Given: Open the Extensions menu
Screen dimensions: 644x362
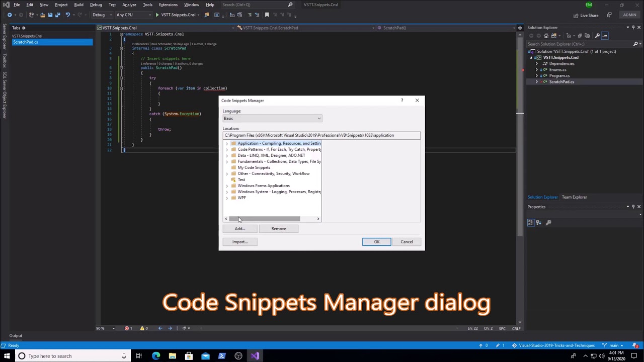Looking at the screenshot, I should tap(168, 5).
